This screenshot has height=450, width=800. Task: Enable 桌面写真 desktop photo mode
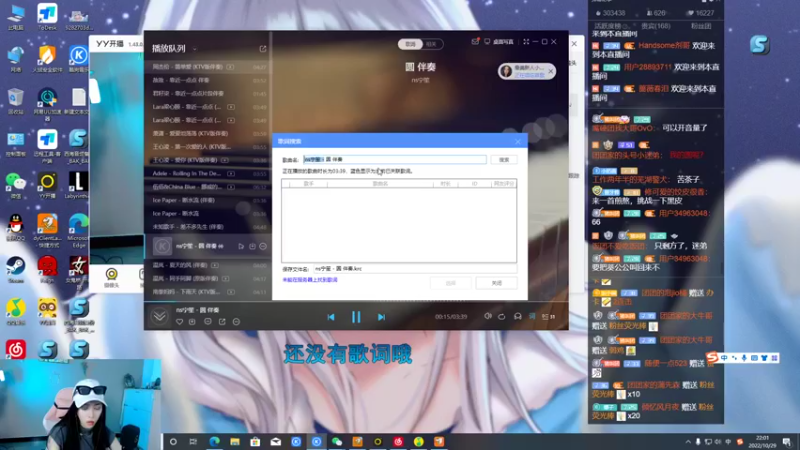click(498, 42)
